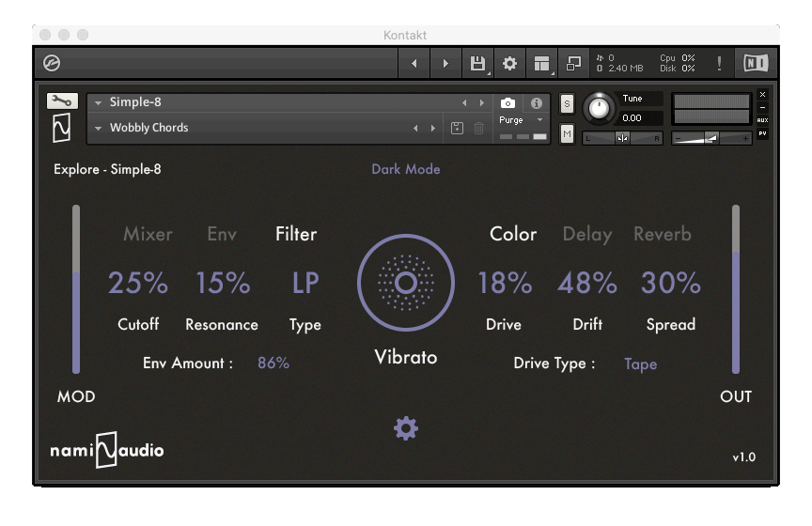Open workspace layout panel icon

pos(541,63)
